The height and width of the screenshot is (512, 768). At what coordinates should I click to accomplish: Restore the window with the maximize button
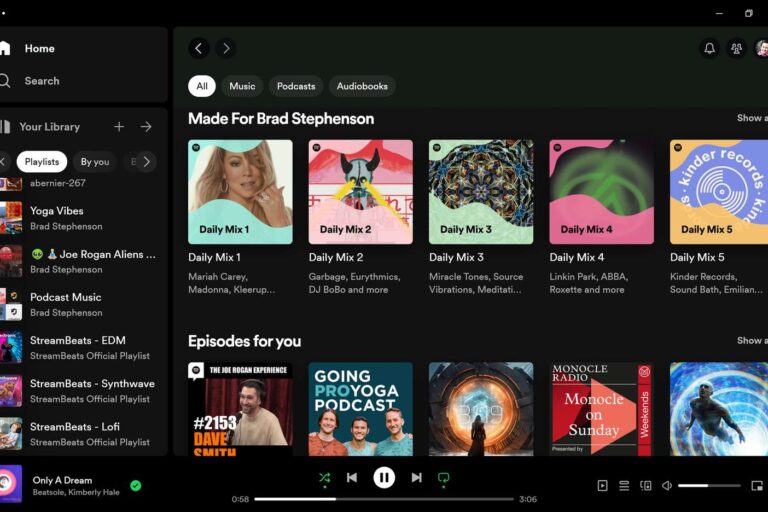click(748, 13)
